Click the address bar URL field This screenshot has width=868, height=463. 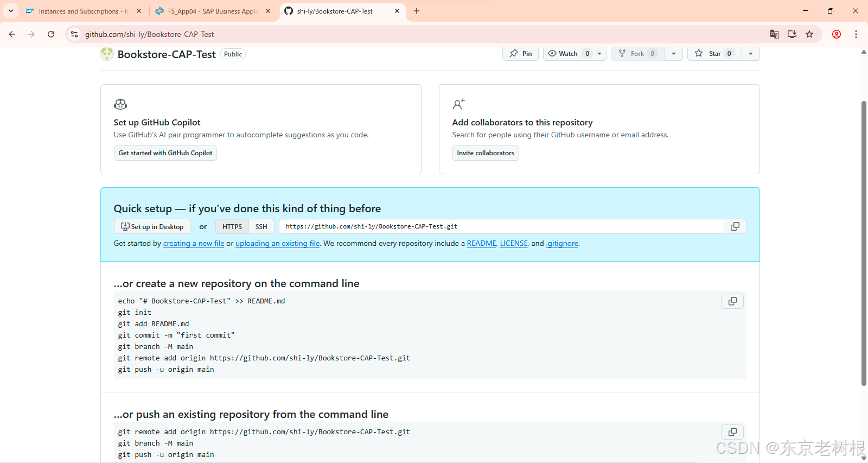tap(423, 34)
